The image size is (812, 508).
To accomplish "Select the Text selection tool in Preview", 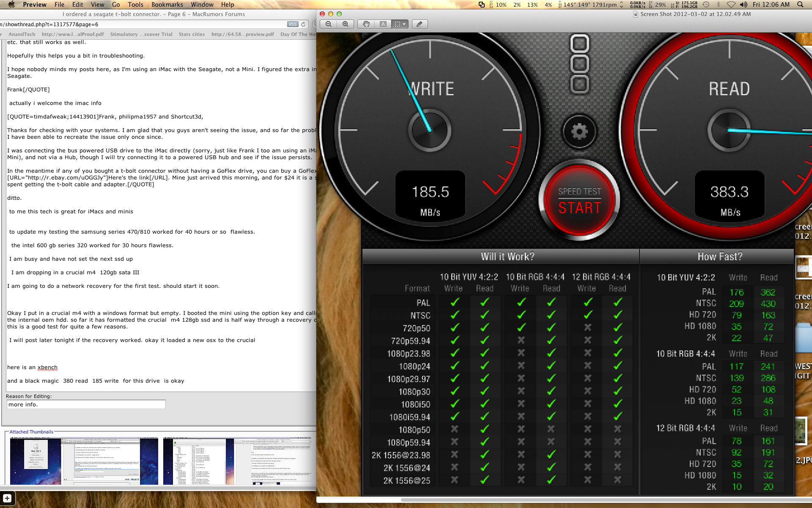I will 383,24.
